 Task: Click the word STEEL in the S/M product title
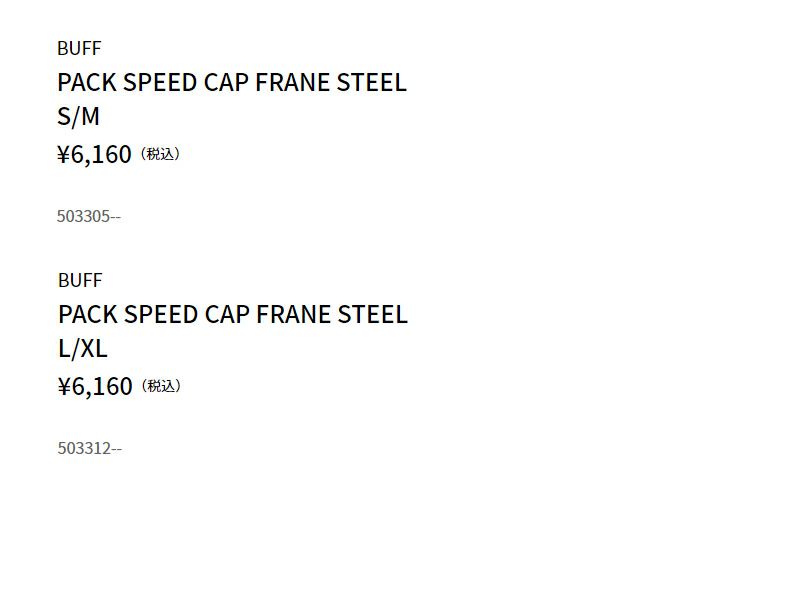[x=372, y=82]
